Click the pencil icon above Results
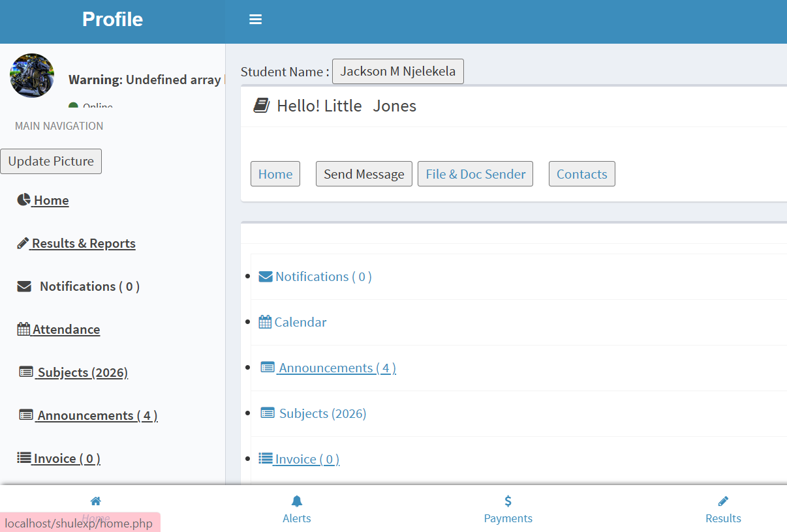Viewport: 787px width, 532px height. [x=723, y=501]
